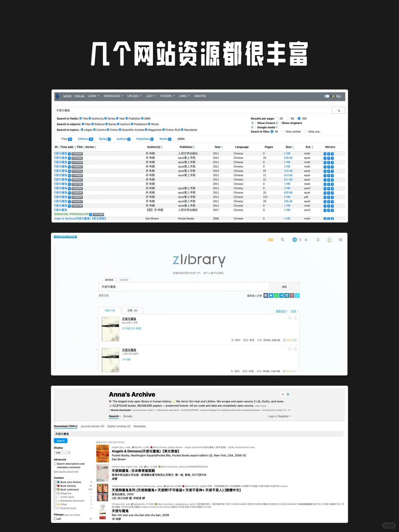Open Anna's Archive Search menu dropdown
Viewport: 399px width, 532px height.
pos(115,416)
